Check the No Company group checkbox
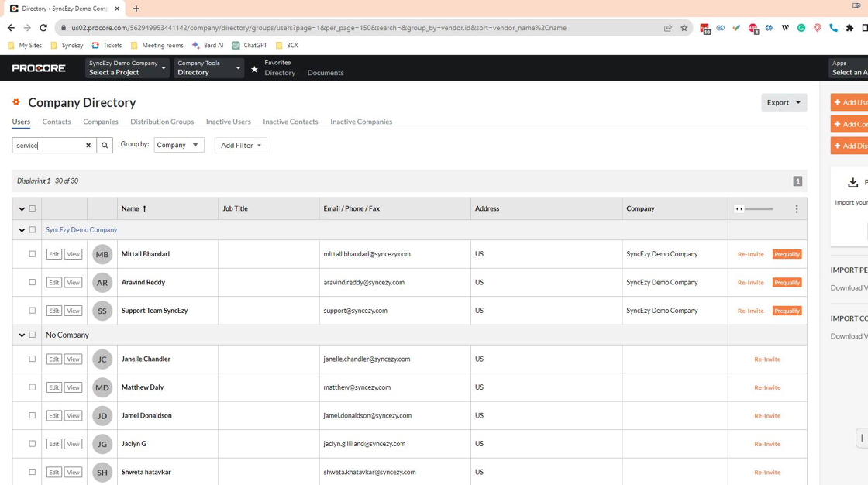This screenshot has height=485, width=868. point(32,335)
